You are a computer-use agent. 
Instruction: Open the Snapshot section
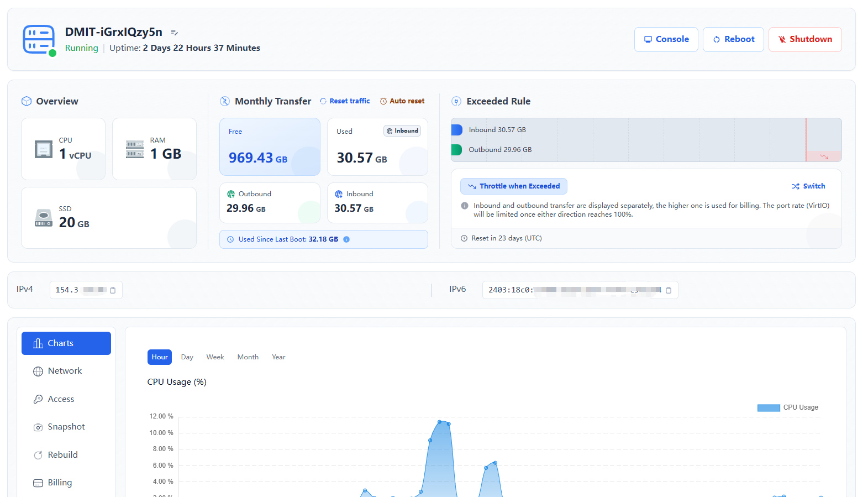tap(66, 427)
